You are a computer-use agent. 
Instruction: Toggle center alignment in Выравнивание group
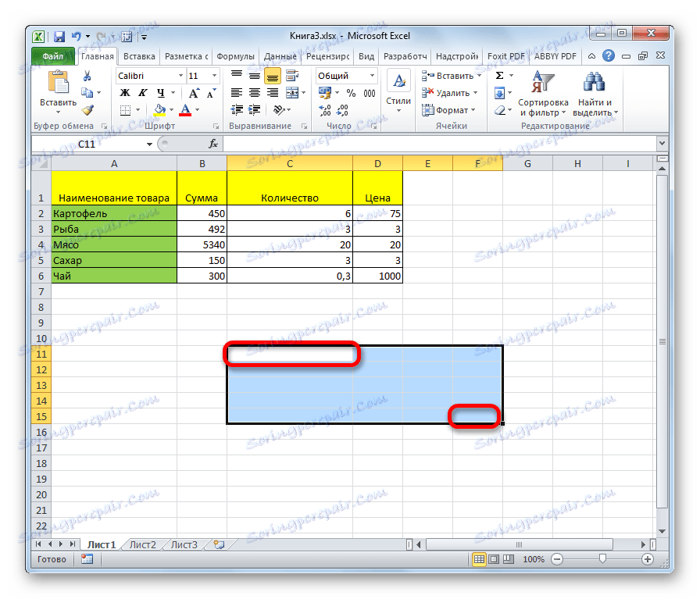(253, 91)
